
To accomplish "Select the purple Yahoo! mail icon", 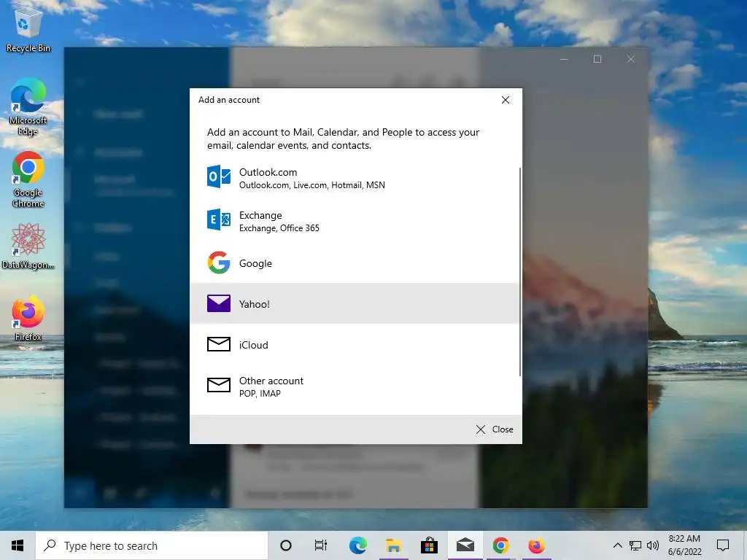I will 219,303.
